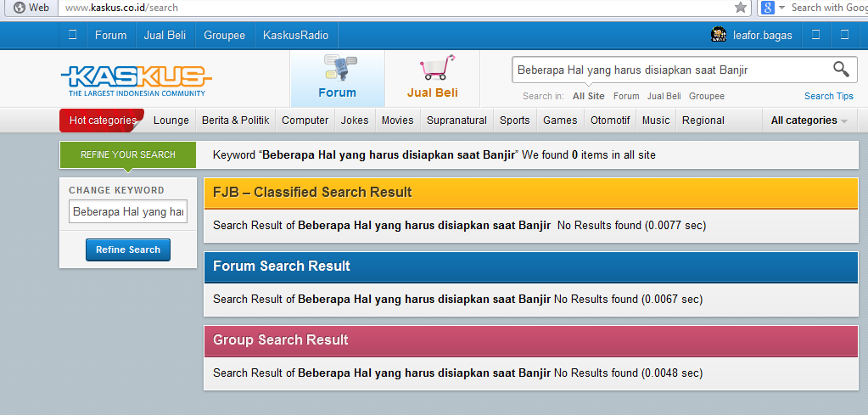This screenshot has height=415, width=868.
Task: Open Supranatural category
Action: click(x=456, y=120)
